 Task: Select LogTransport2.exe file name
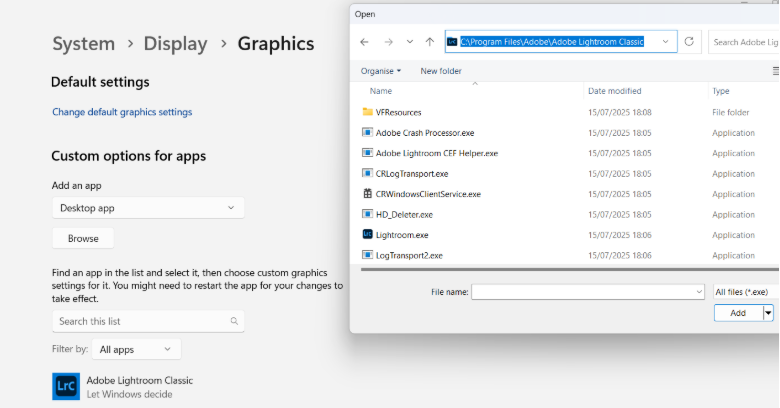[409, 255]
